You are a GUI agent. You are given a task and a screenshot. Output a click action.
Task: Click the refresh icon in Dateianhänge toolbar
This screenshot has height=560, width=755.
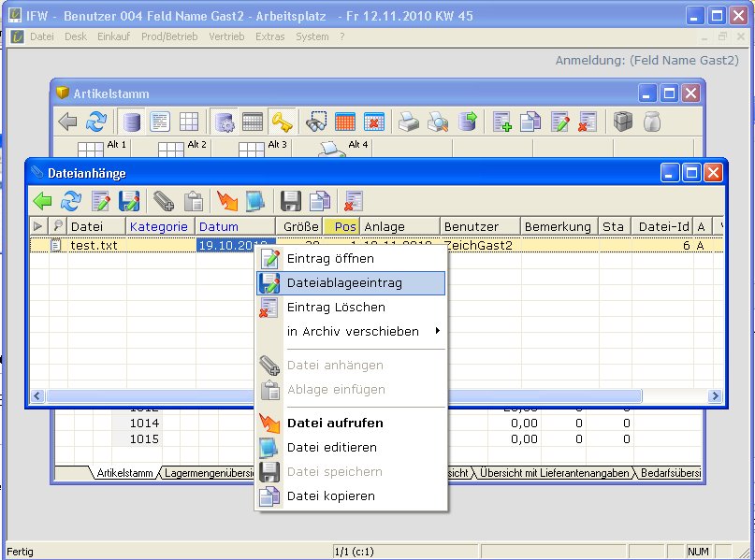[71, 201]
